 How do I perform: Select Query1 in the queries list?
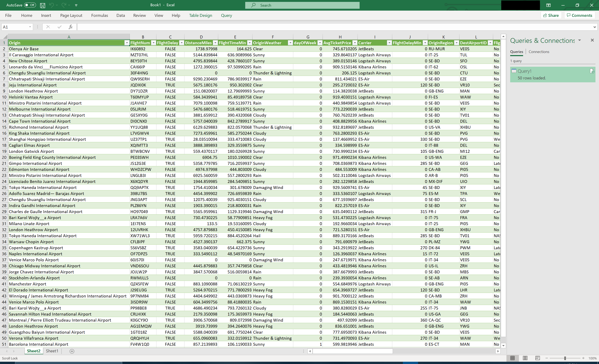(x=553, y=74)
